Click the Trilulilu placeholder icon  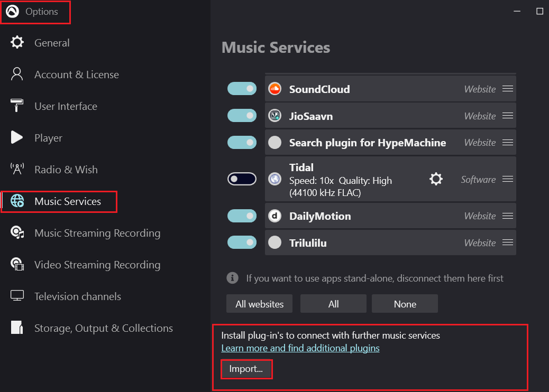[x=275, y=242]
